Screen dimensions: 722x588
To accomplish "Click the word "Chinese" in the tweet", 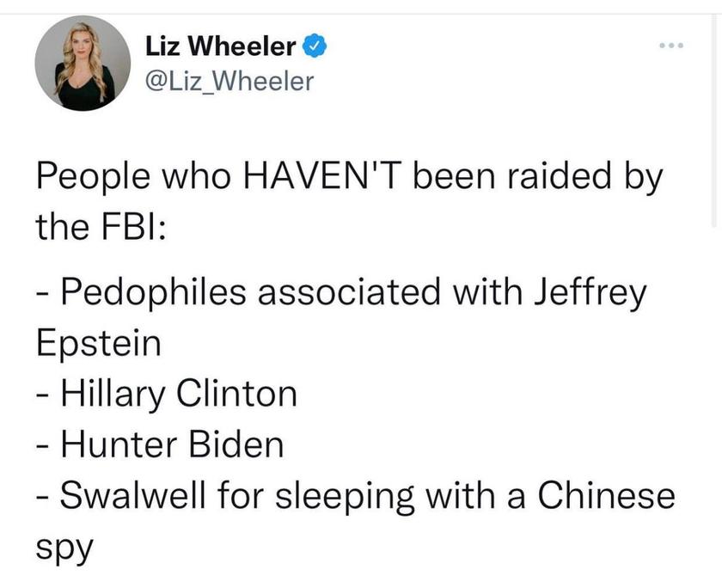I will [607, 495].
